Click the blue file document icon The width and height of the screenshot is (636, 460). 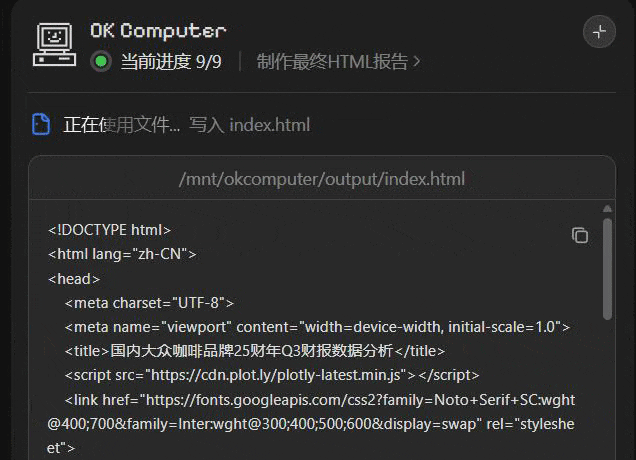pyautogui.click(x=41, y=124)
